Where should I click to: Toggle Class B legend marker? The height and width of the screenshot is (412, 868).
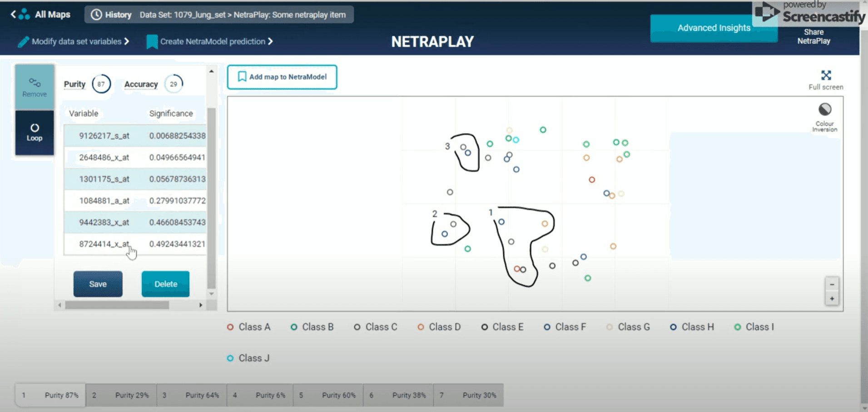tap(294, 327)
